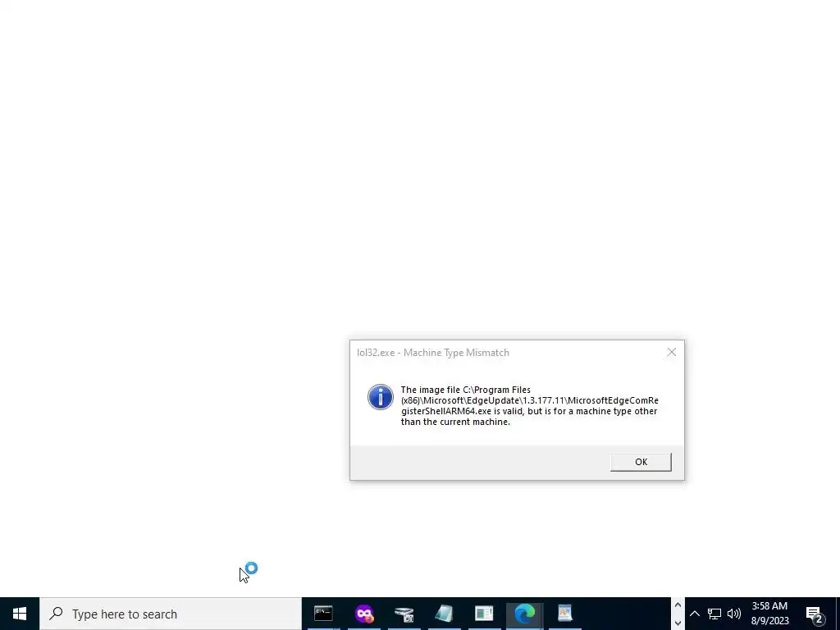The image size is (840, 630).
Task: Open the WordPad document taskbar icon
Action: [x=564, y=614]
